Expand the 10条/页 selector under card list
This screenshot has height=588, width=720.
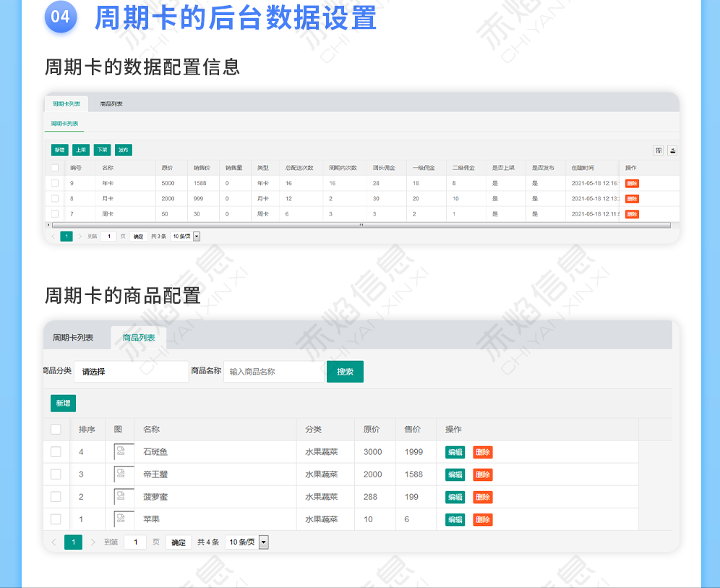click(x=186, y=237)
